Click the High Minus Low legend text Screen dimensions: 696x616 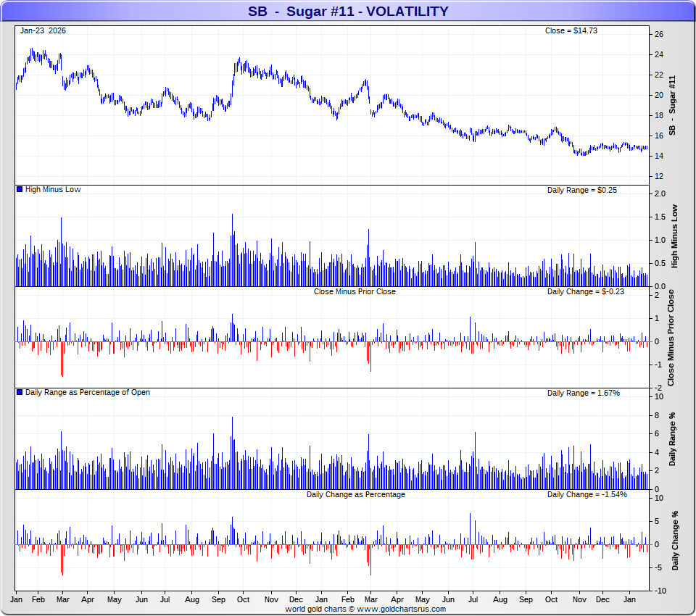(x=53, y=190)
